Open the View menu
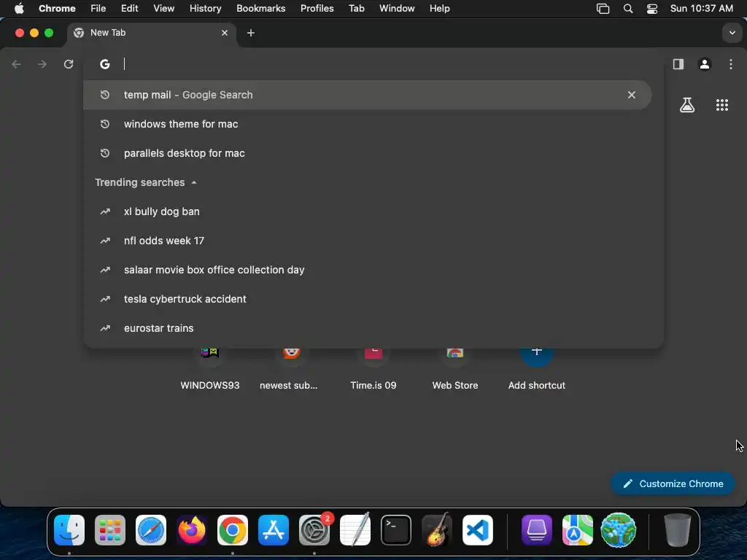Image resolution: width=747 pixels, height=560 pixels. click(x=163, y=9)
